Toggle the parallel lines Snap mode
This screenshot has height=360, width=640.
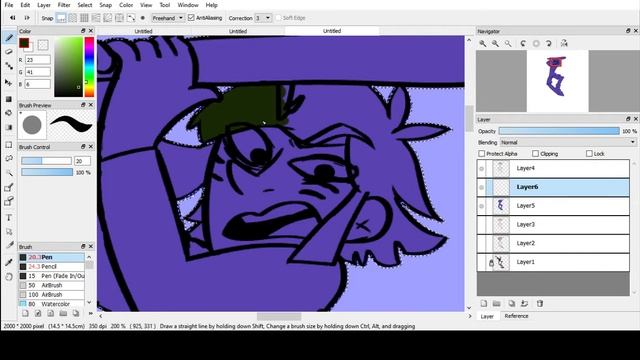click(x=73, y=18)
